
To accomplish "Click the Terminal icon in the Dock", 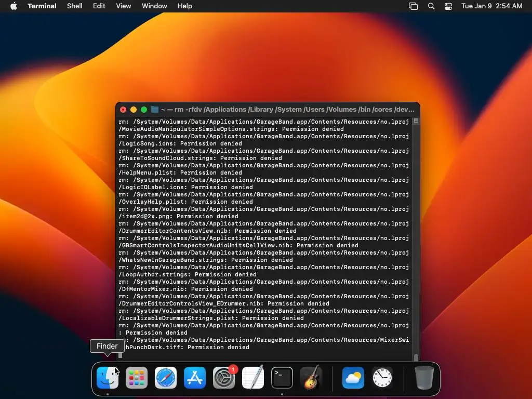I will [282, 378].
